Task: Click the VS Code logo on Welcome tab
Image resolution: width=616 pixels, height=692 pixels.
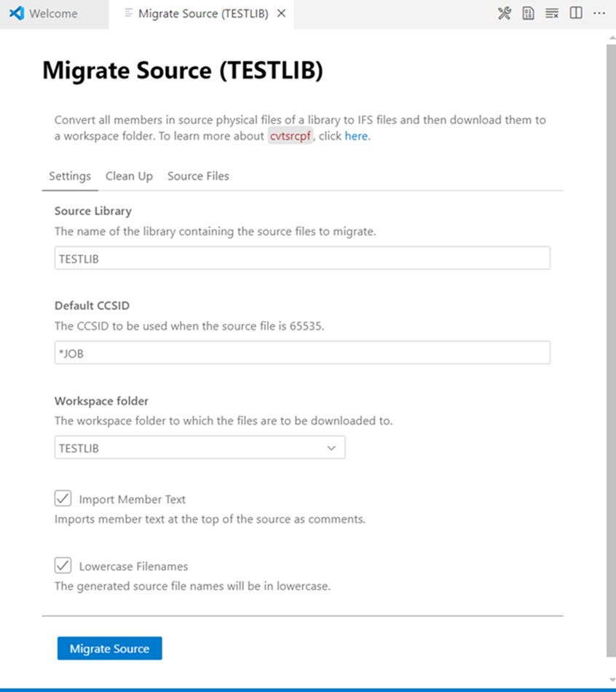Action: (17, 14)
